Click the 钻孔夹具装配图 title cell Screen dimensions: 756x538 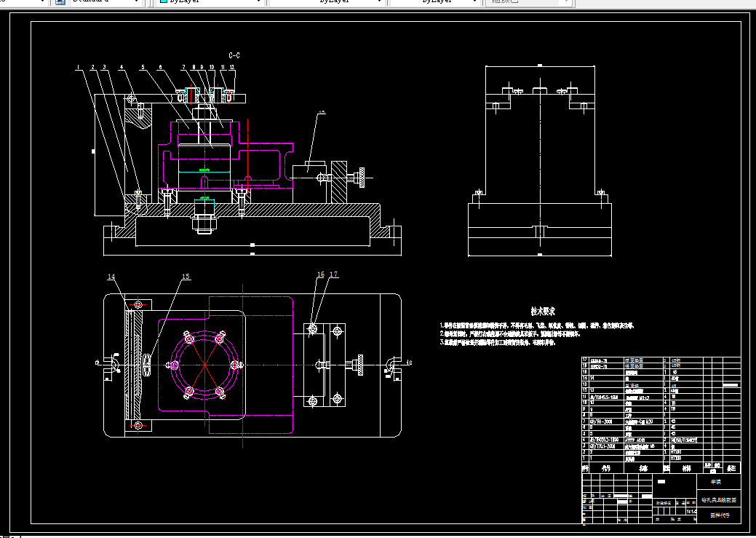[x=719, y=500]
